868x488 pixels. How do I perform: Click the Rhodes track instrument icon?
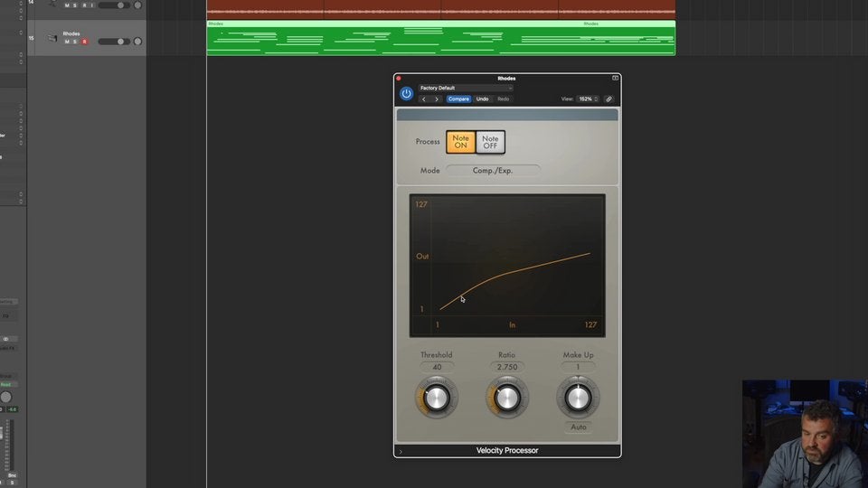[52, 38]
